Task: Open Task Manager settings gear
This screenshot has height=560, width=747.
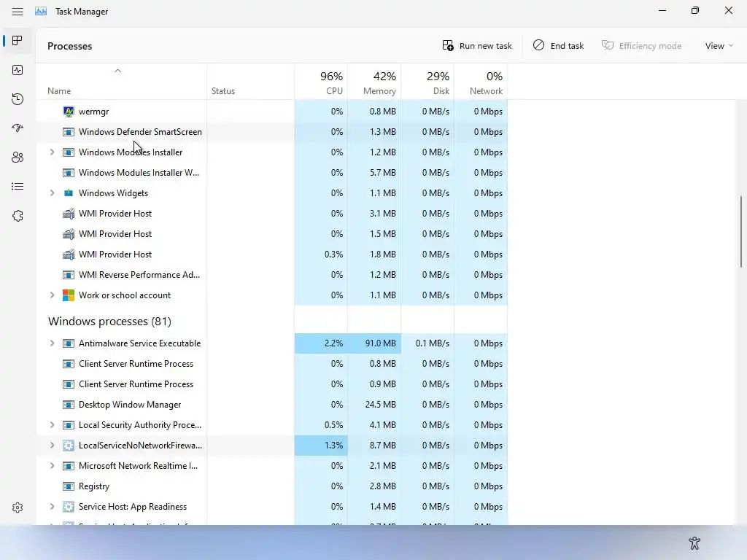Action: [x=18, y=507]
